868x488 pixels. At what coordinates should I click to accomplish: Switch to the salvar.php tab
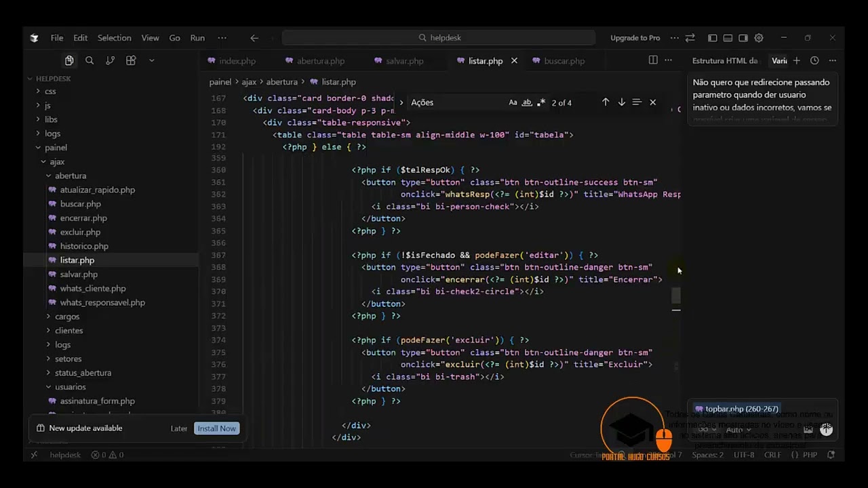[405, 61]
